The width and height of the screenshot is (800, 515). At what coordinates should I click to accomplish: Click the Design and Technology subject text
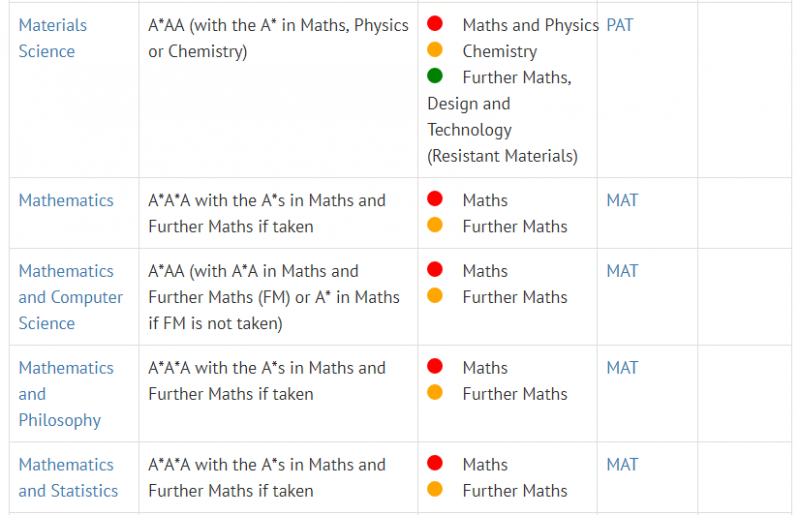[x=469, y=116]
